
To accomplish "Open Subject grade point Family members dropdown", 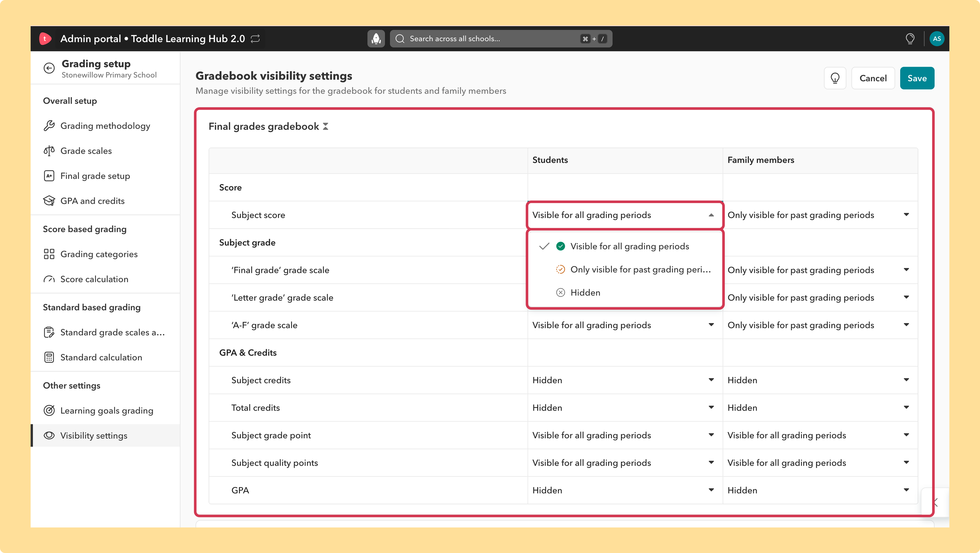I will 820,435.
